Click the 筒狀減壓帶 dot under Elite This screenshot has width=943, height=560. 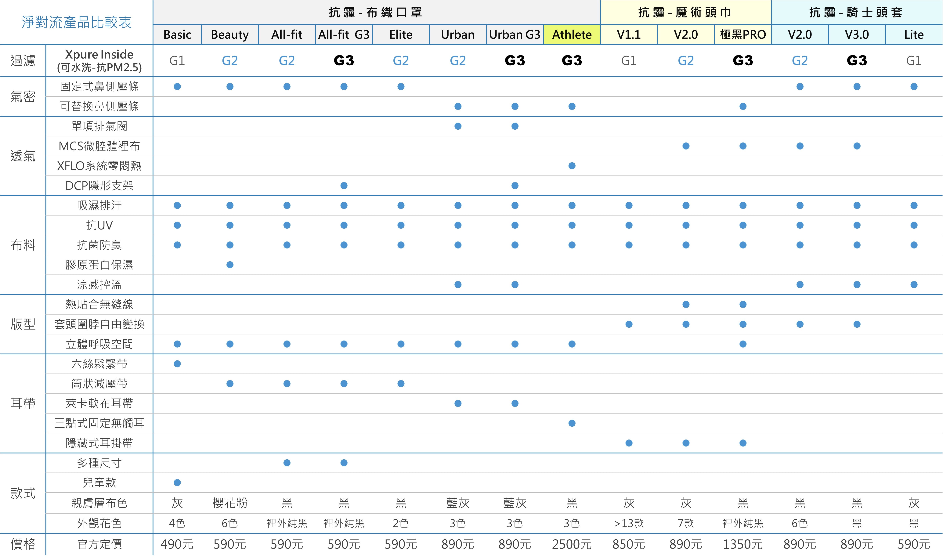point(401,384)
